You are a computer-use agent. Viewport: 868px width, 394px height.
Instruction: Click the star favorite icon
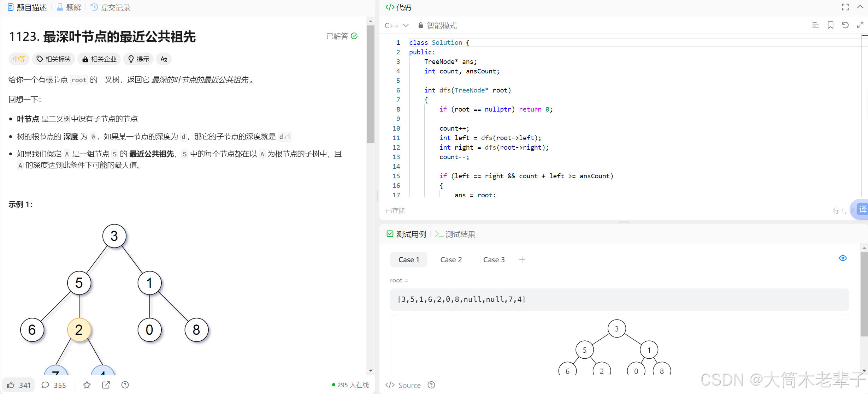click(87, 385)
